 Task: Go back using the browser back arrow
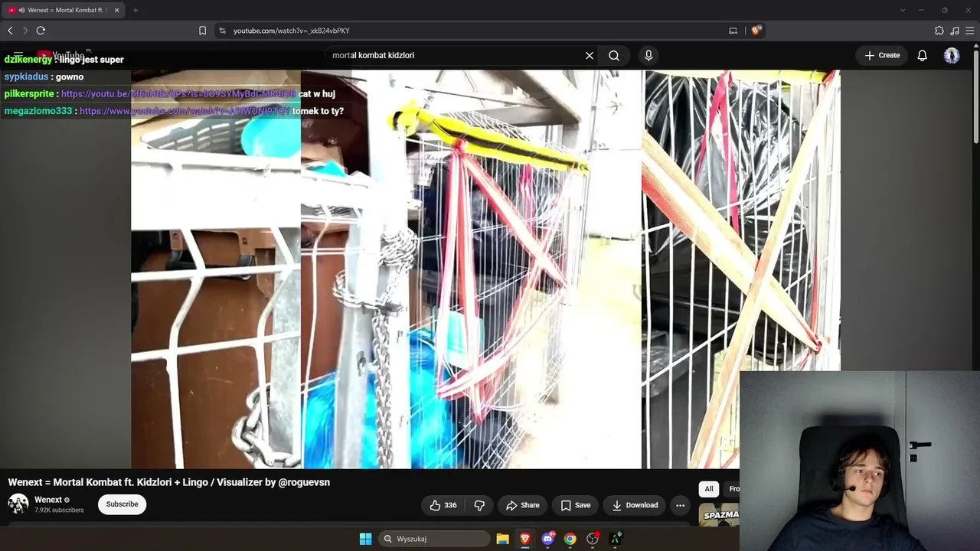pyautogui.click(x=10, y=31)
